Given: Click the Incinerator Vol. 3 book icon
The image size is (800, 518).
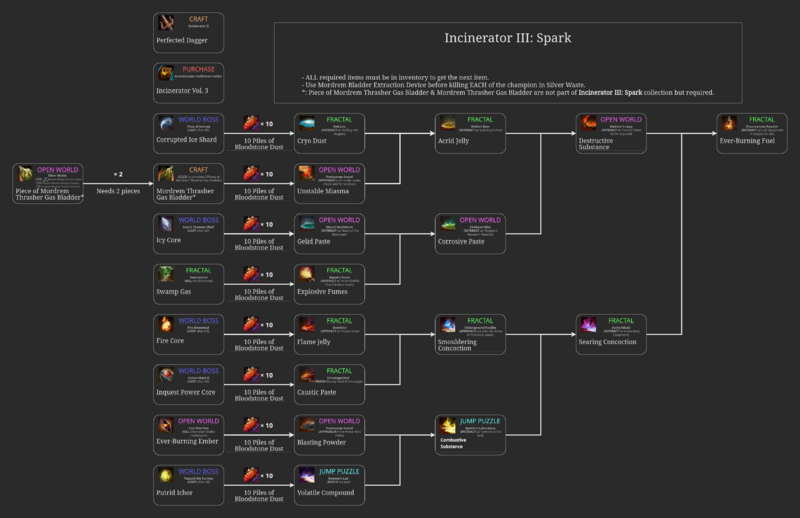Looking at the screenshot, I should point(166,72).
